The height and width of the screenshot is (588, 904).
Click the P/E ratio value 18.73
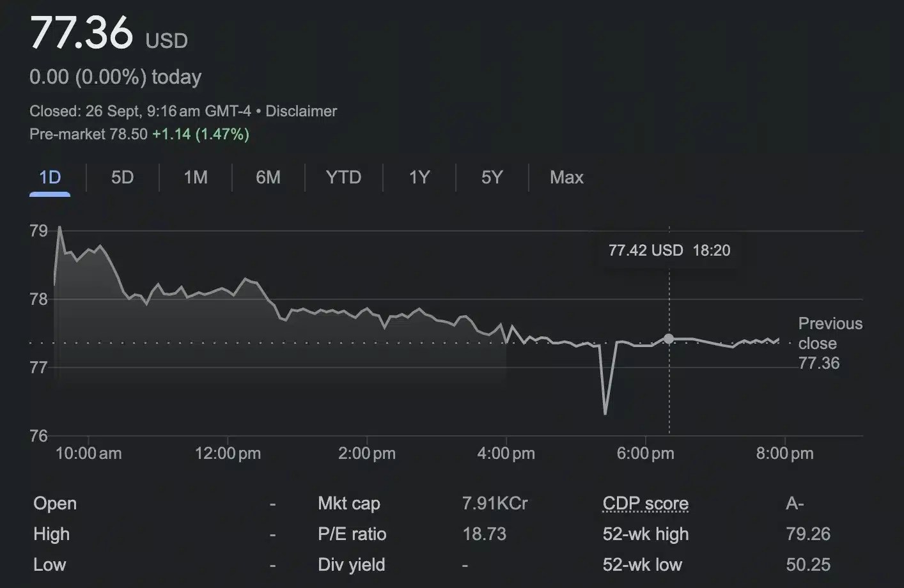click(x=484, y=534)
